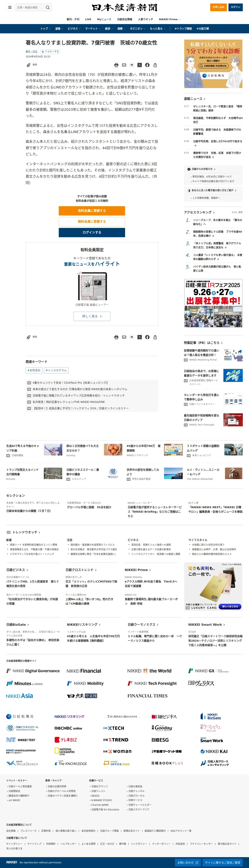Open the 人事ウオッチ menu item
The height and width of the screenshot is (868, 249).
[x=145, y=19]
